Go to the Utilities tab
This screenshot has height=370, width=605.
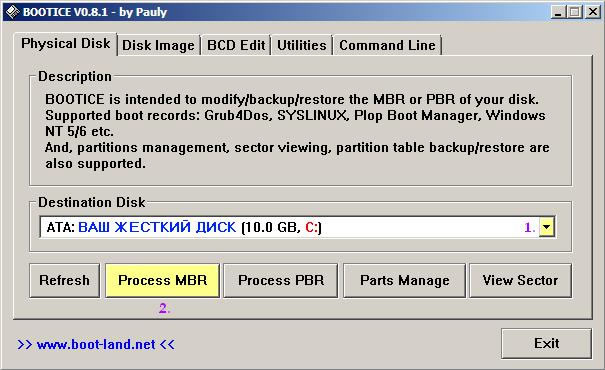tap(302, 46)
